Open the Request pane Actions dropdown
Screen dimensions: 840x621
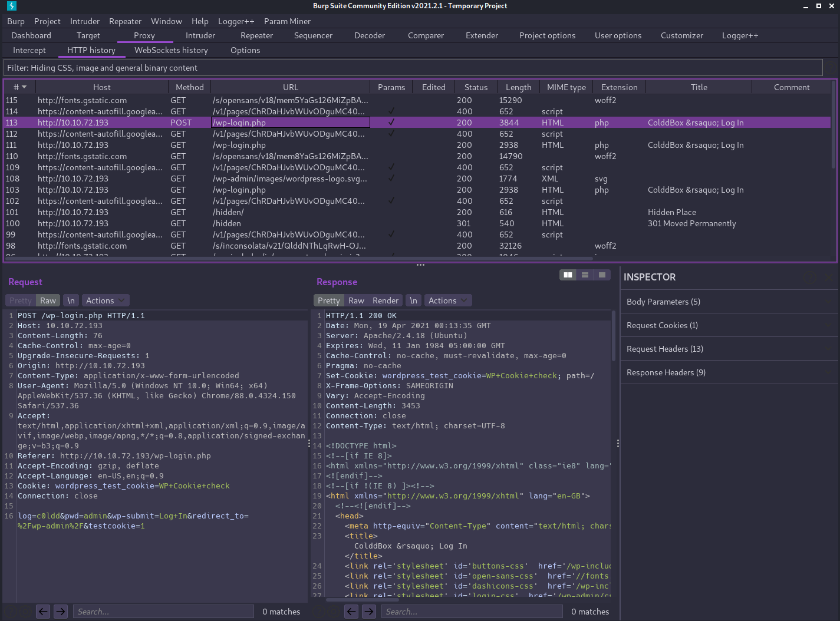tap(105, 300)
